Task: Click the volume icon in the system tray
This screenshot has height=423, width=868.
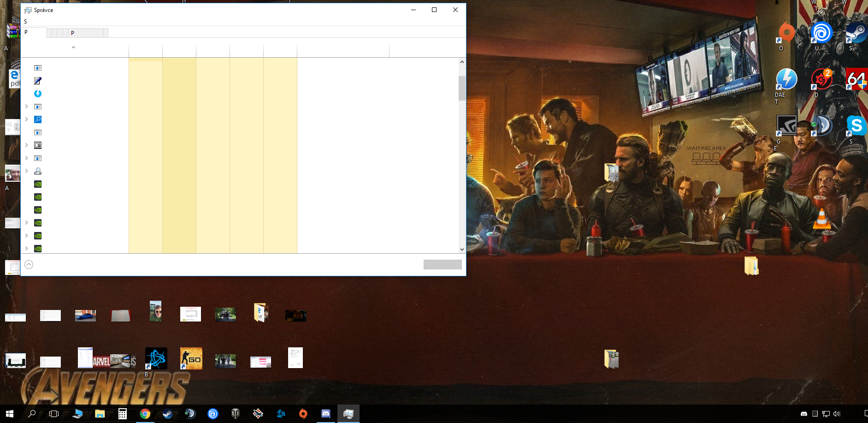Action: (x=837, y=414)
